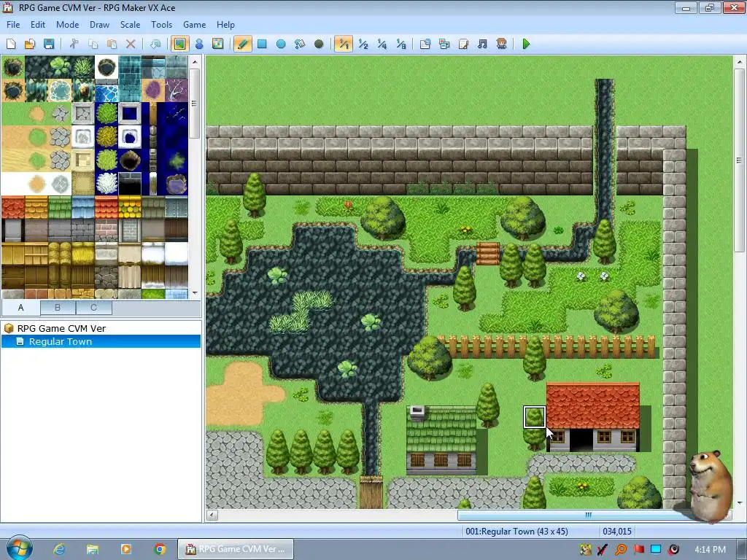Select the Shadow Pen tool
The width and height of the screenshot is (747, 560).
click(319, 44)
